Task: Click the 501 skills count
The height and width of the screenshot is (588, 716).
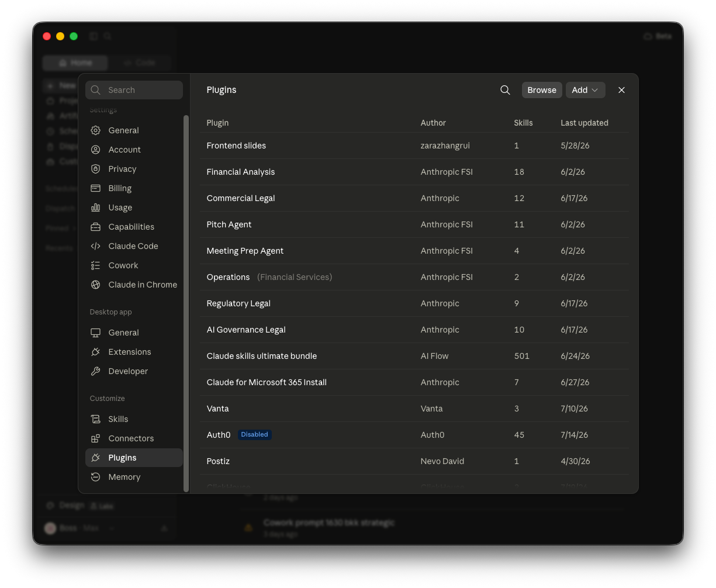Action: [x=522, y=356]
